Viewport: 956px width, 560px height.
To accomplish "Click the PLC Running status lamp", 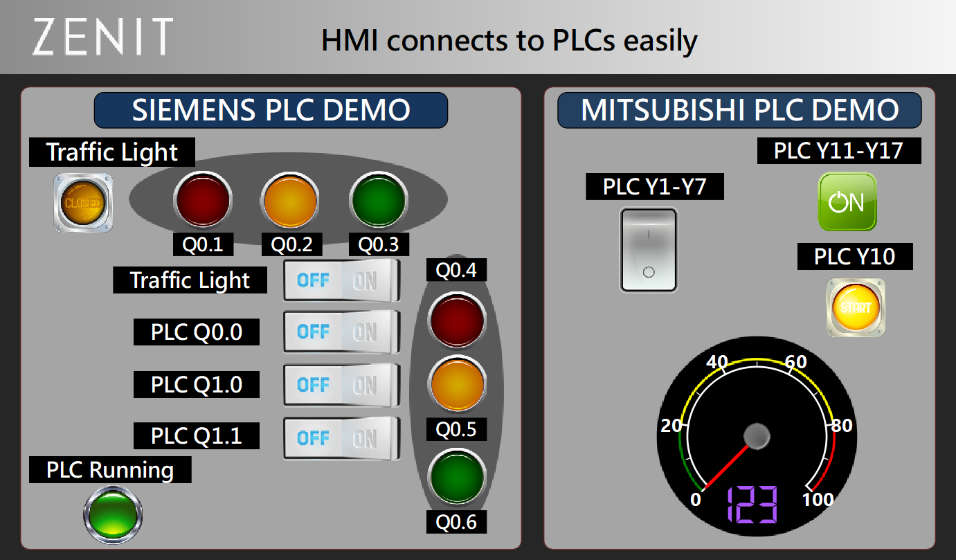I will coord(112,516).
